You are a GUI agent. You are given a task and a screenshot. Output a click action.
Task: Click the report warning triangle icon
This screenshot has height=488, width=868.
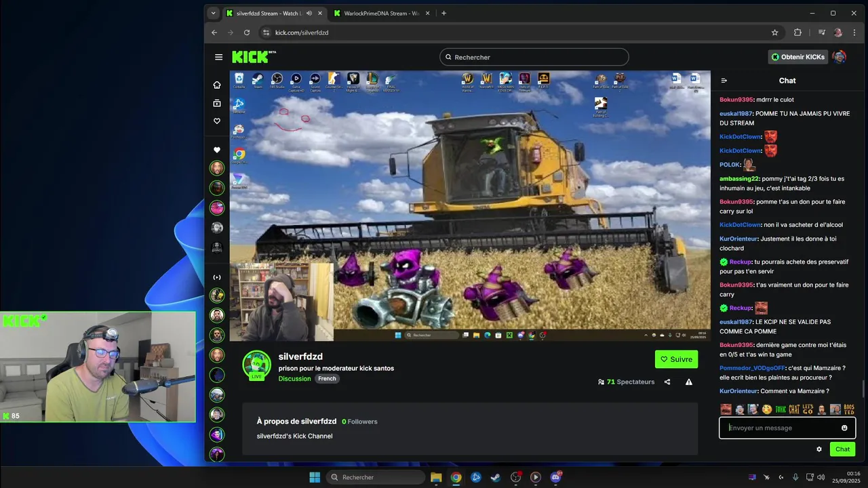[x=689, y=382]
